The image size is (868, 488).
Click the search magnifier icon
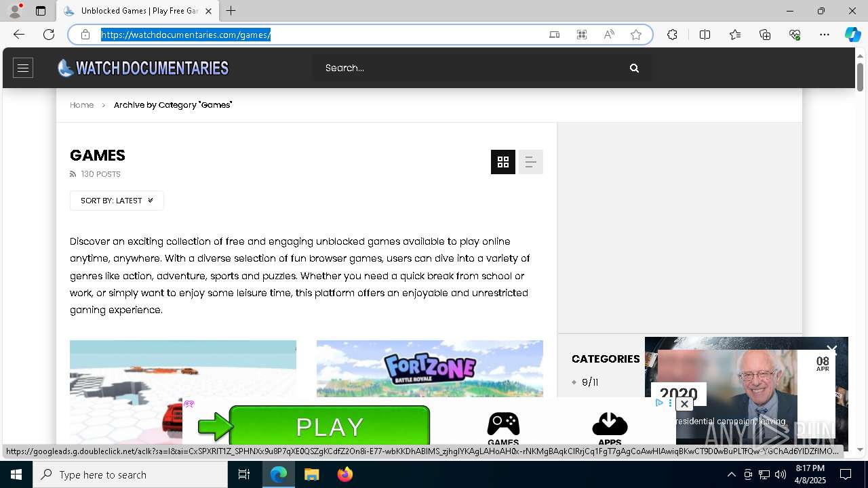coord(634,68)
